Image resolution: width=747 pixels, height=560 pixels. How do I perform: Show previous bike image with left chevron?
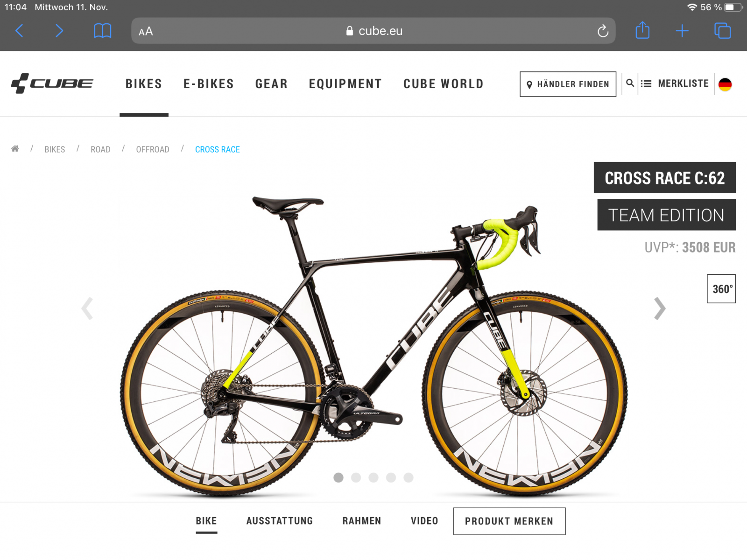87,308
